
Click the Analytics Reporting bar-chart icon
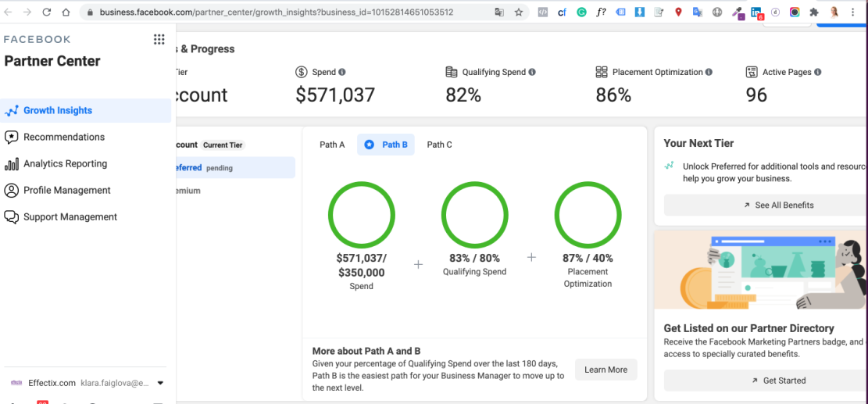coord(12,164)
